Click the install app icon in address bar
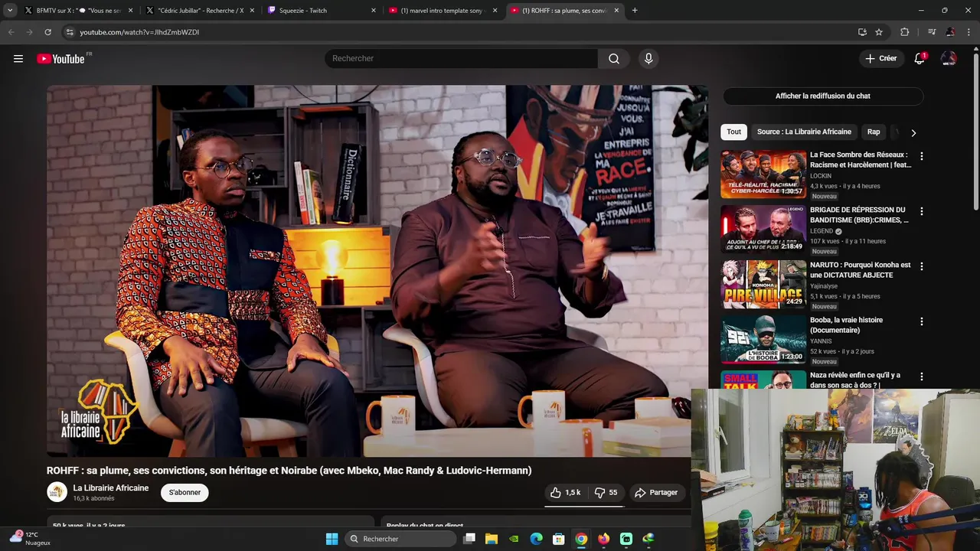The width and height of the screenshot is (980, 551). pos(862,32)
